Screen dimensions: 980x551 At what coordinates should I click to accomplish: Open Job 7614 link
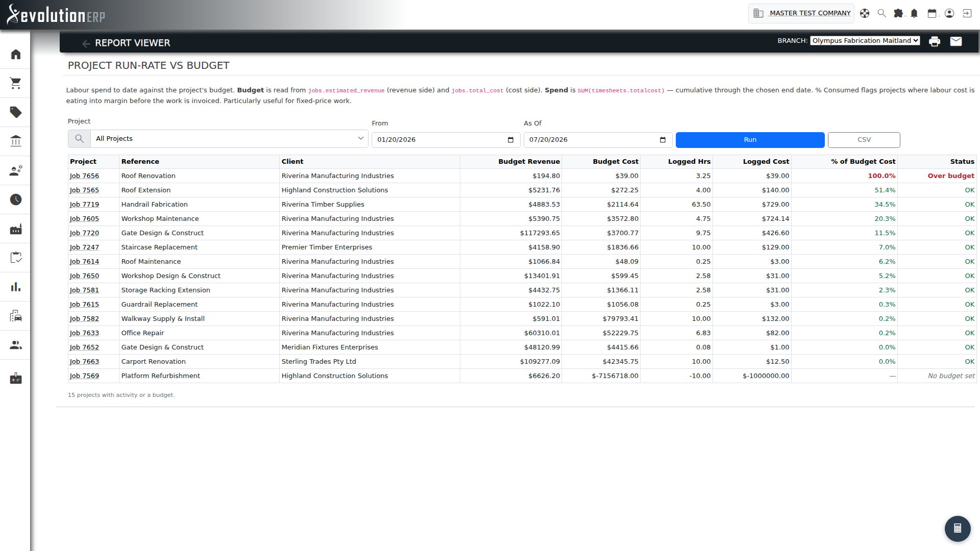[x=84, y=262]
